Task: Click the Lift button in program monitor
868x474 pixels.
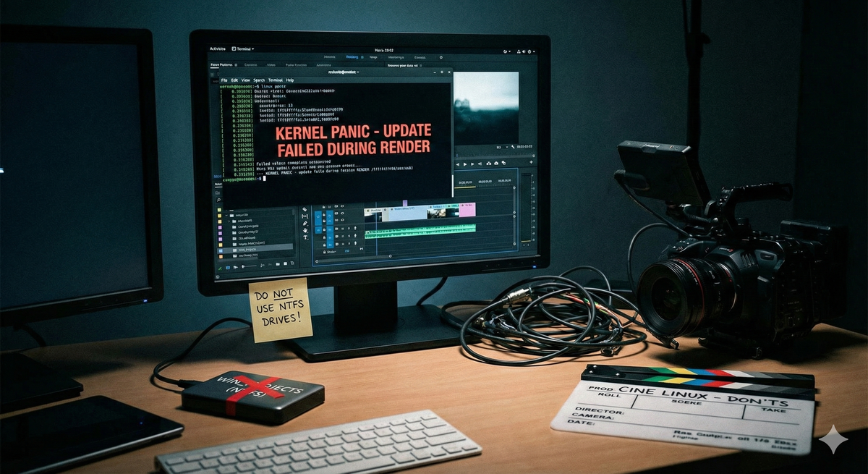Action: point(489,164)
